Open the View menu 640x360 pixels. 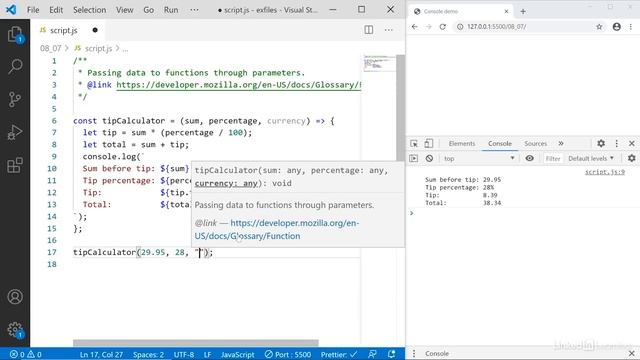pyautogui.click(x=124, y=9)
